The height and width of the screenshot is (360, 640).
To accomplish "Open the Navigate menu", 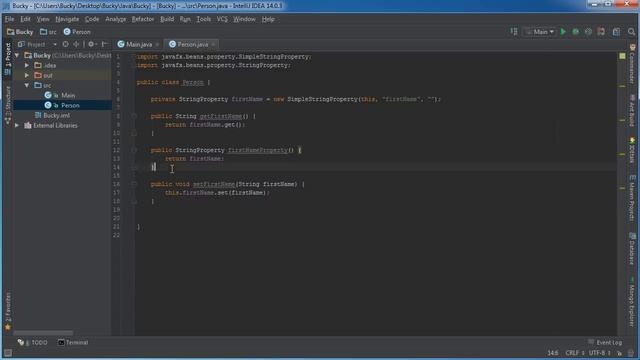I will coord(67,19).
